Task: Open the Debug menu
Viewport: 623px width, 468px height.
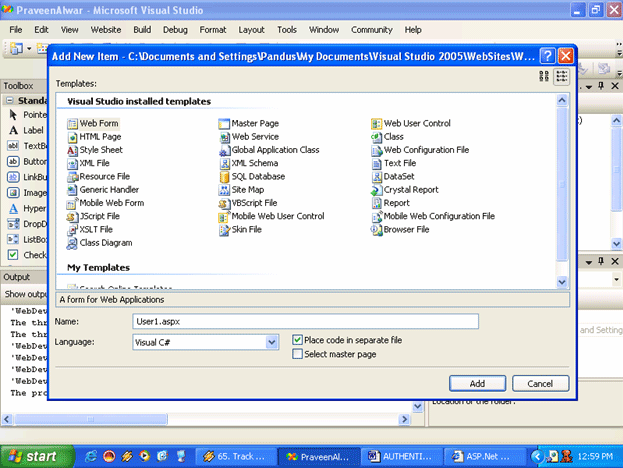Action: click(175, 30)
